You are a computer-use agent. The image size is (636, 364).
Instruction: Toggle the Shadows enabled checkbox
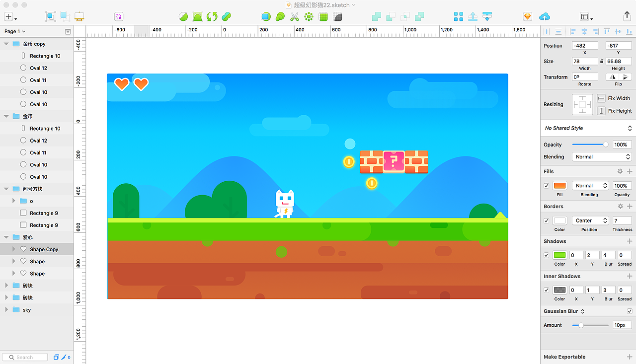pos(547,255)
